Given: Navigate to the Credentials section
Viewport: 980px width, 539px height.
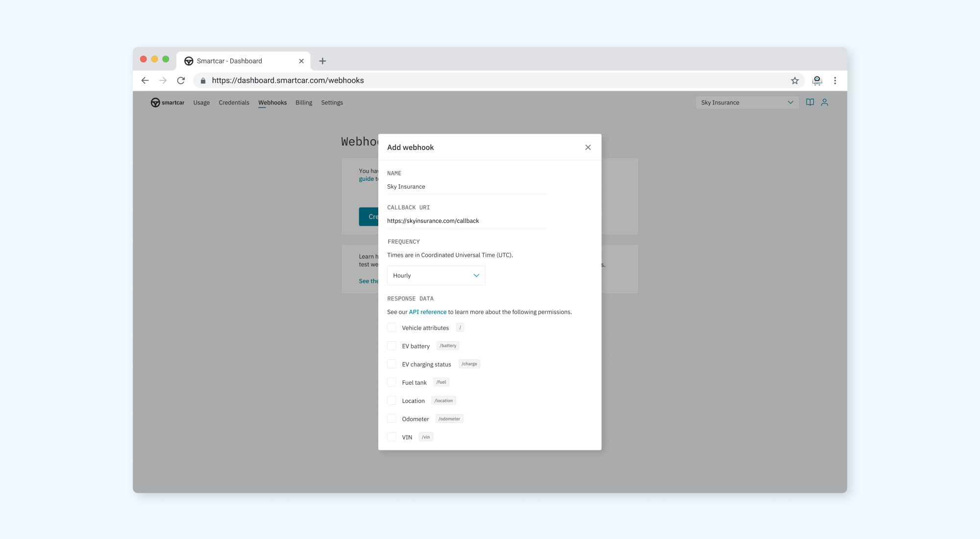Looking at the screenshot, I should coord(234,102).
